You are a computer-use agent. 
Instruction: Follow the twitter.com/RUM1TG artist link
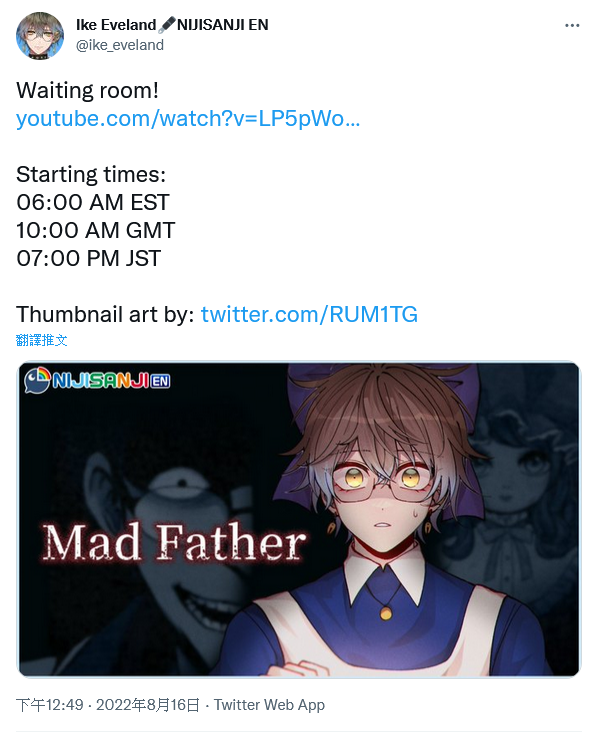pos(309,315)
